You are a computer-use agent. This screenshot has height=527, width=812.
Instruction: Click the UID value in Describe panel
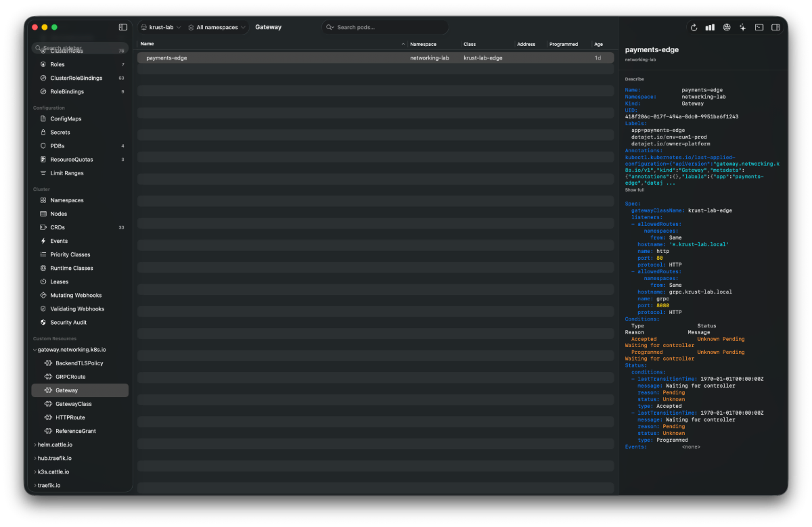681,116
